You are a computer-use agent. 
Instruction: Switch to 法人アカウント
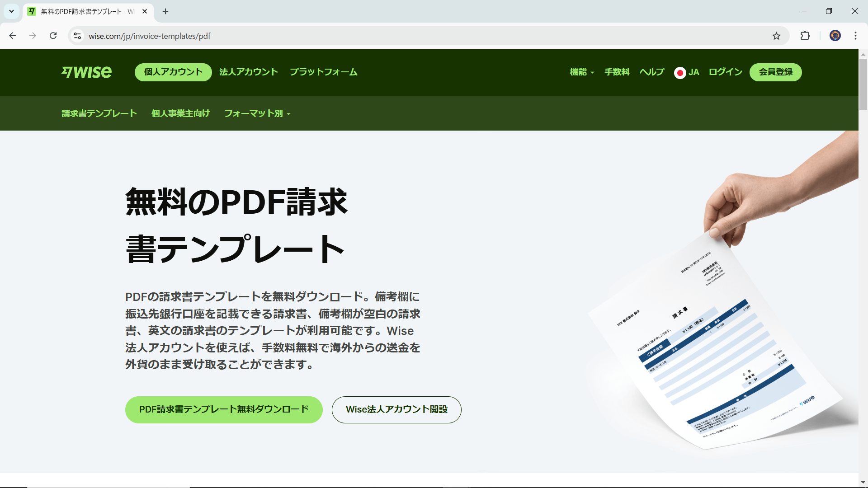click(x=249, y=72)
